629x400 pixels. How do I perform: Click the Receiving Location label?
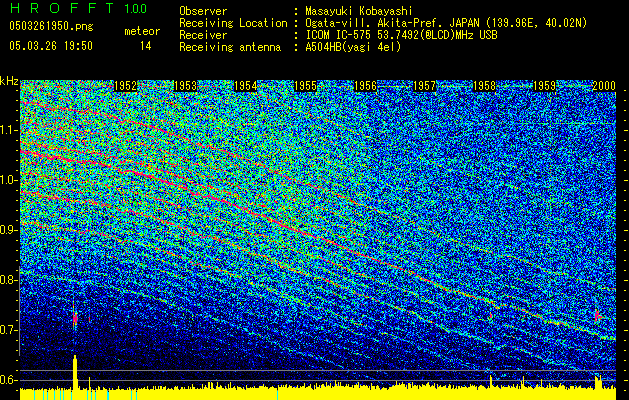(233, 23)
